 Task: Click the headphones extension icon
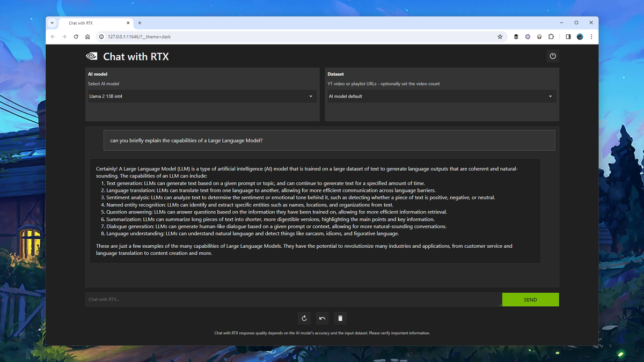point(539,36)
